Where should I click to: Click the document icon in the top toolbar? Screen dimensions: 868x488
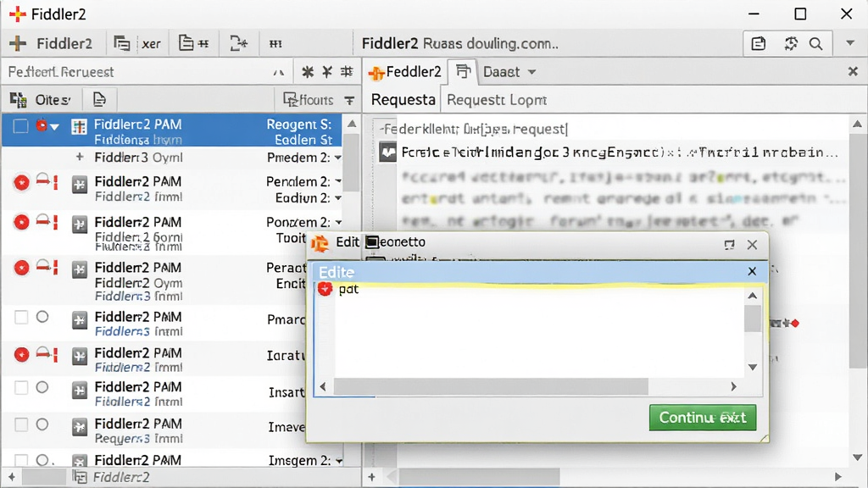(186, 43)
